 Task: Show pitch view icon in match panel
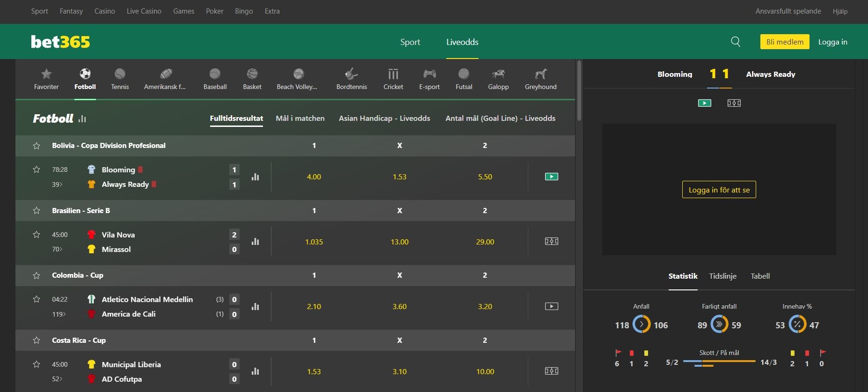point(734,103)
